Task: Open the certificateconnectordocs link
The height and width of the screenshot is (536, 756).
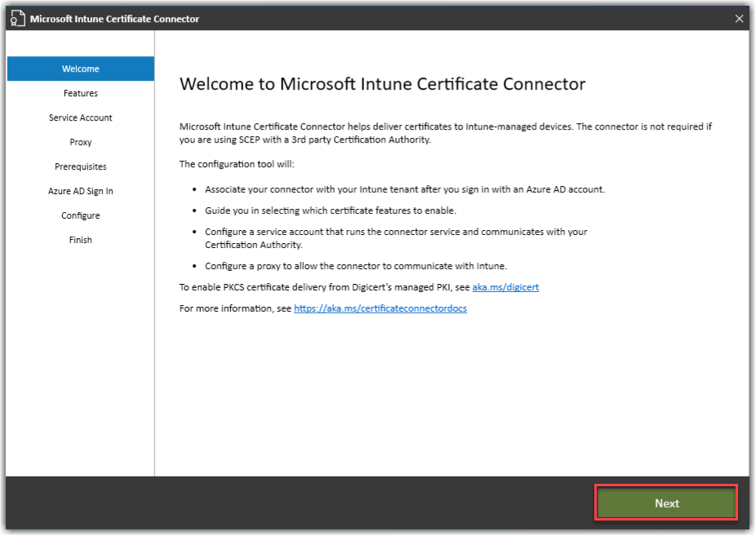Action: tap(380, 308)
